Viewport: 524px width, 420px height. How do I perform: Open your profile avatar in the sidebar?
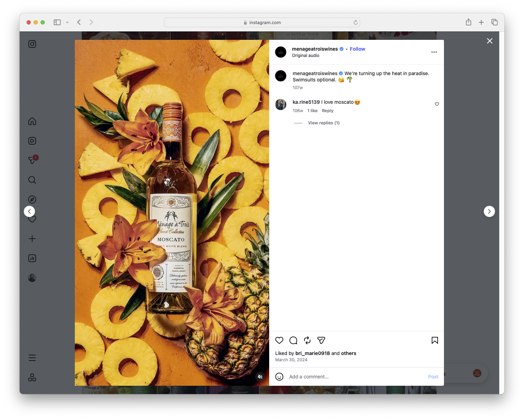(32, 278)
